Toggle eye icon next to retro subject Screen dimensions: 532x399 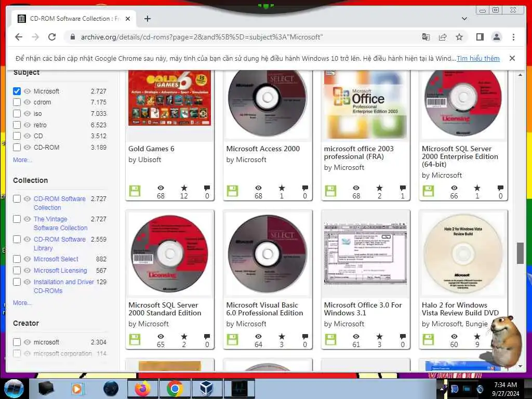(x=27, y=125)
